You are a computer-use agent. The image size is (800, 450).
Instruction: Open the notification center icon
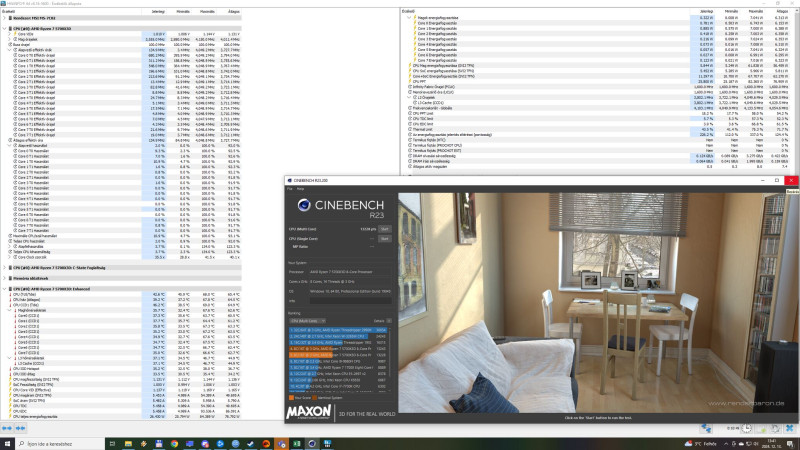[790, 444]
